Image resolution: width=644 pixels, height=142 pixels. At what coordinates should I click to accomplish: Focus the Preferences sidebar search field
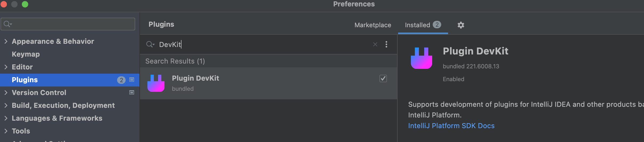coord(72,24)
